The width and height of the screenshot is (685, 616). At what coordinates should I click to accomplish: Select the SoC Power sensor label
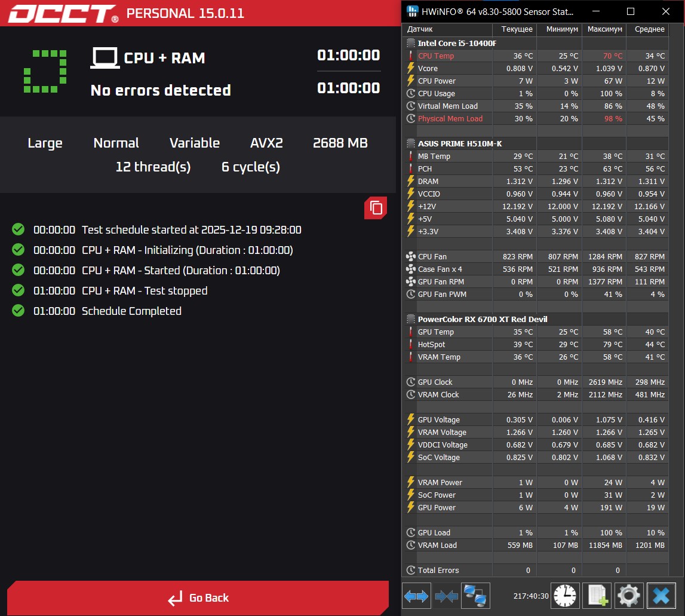point(437,495)
